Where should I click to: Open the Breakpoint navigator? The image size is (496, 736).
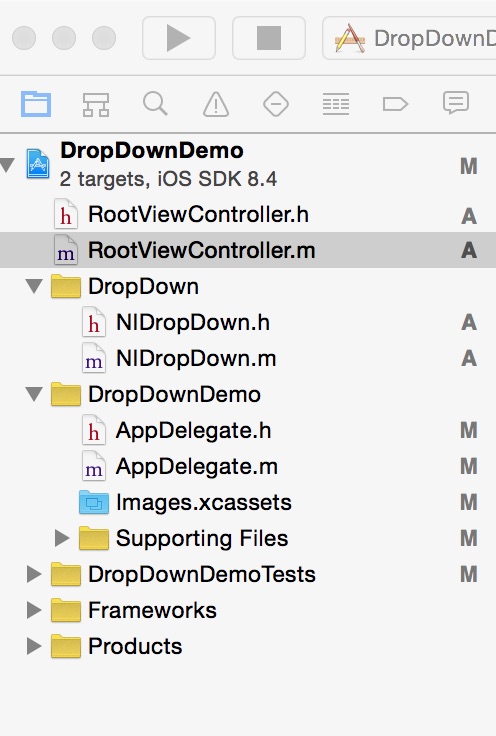395,104
